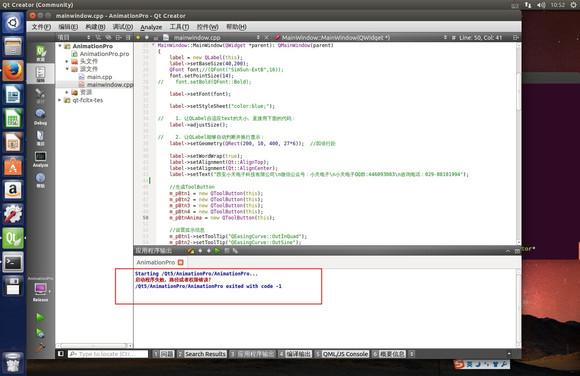Expand the qt-fcitx-tes project
580x376 pixels.
60,100
